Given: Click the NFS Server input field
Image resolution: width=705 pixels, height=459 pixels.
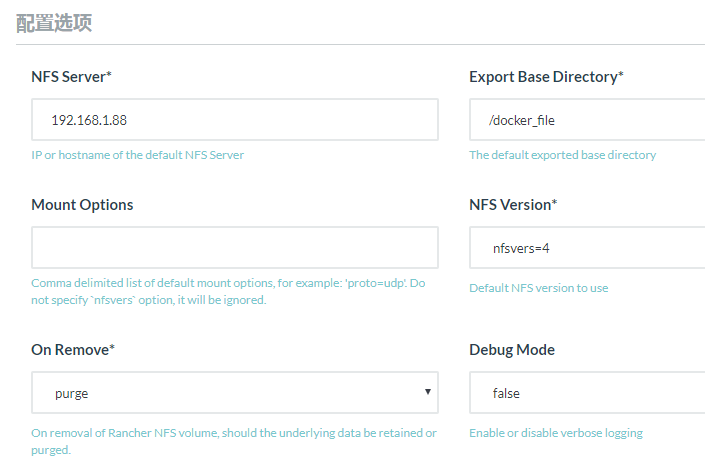Looking at the screenshot, I should click(234, 120).
